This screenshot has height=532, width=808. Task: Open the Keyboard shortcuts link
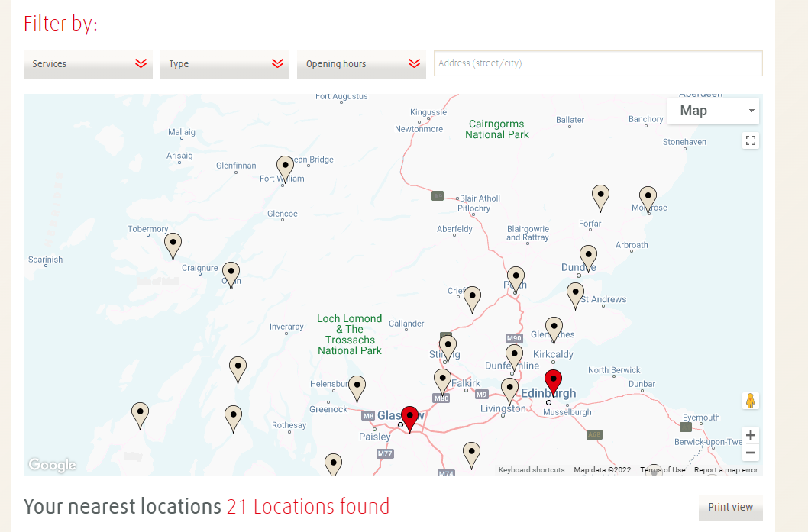coord(532,470)
